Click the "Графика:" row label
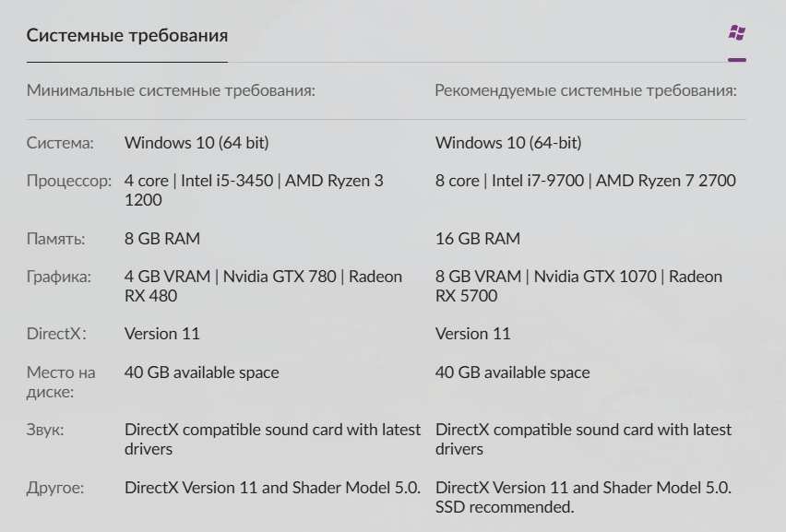This screenshot has width=786, height=532. click(x=59, y=277)
